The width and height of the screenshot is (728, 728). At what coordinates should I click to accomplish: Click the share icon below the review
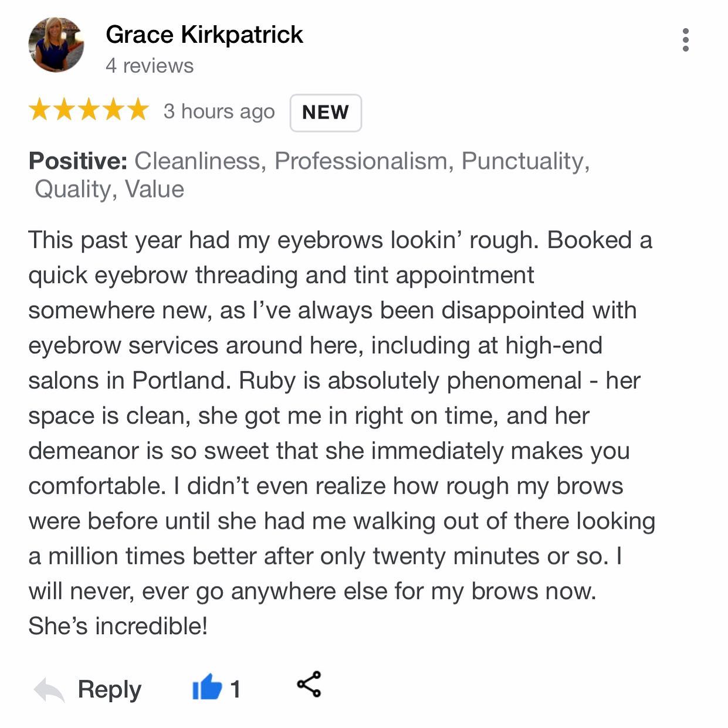coord(309,684)
